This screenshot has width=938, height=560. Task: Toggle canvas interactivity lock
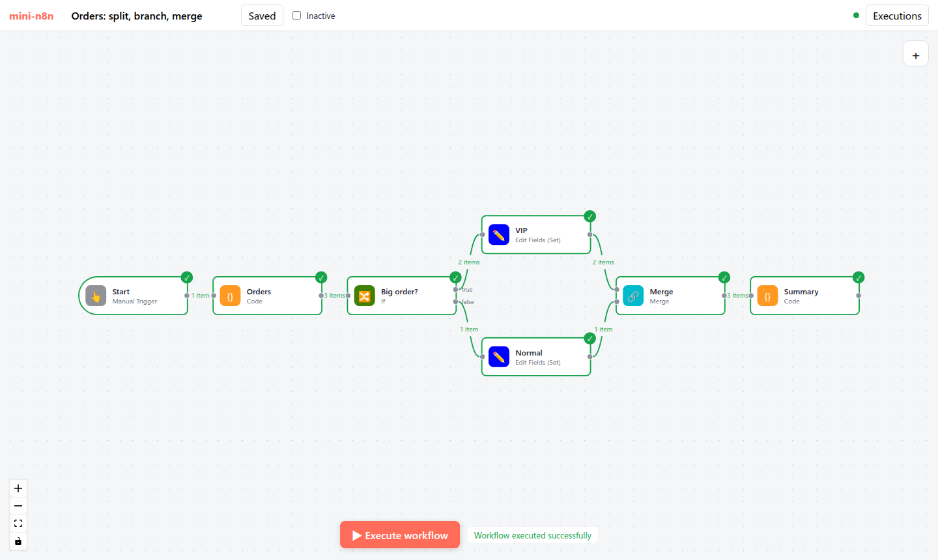tap(18, 541)
